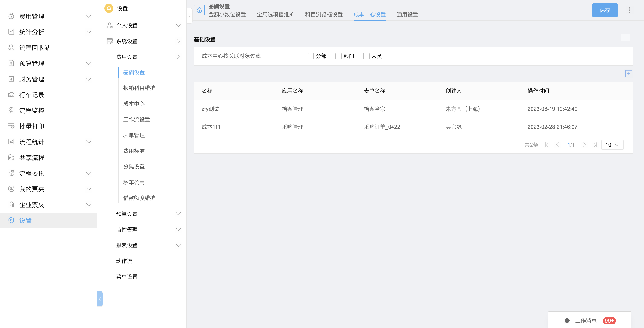Expand the 报表设置 section chevron
Image resolution: width=644 pixels, height=328 pixels.
pos(178,245)
